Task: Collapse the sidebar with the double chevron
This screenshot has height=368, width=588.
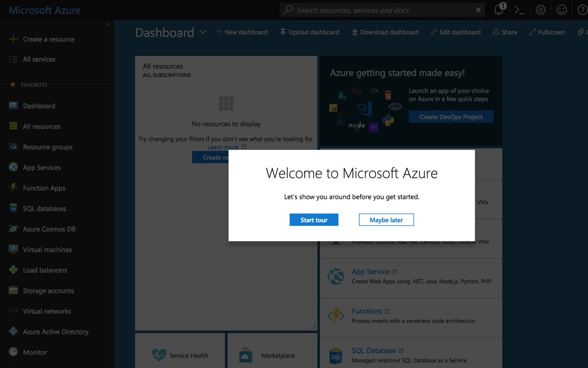Action: click(108, 25)
